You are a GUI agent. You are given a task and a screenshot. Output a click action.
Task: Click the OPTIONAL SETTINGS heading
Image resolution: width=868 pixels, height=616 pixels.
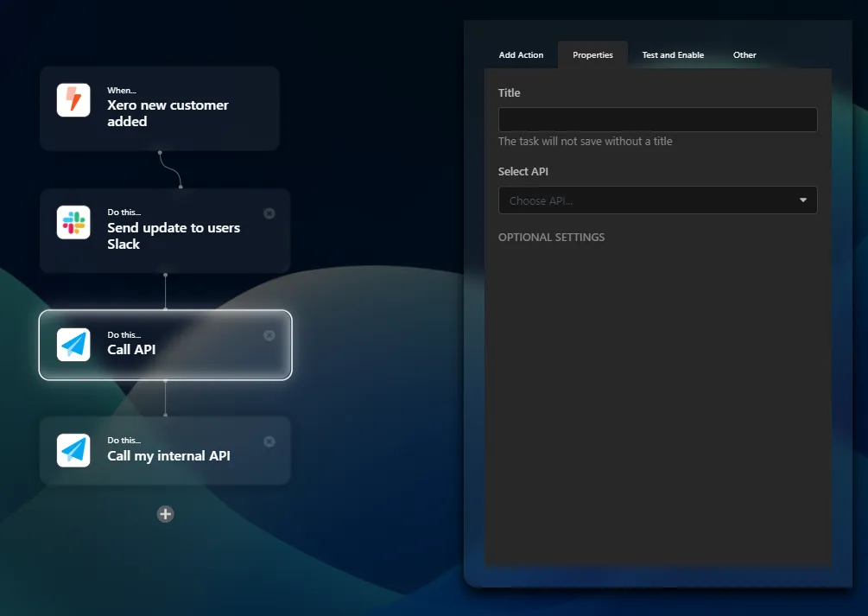551,237
